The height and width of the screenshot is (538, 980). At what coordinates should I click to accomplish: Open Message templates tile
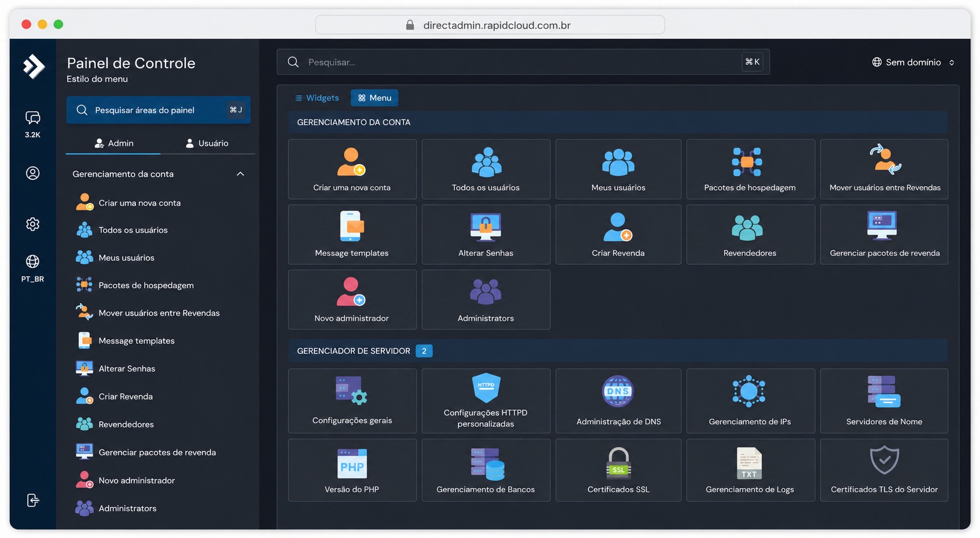coord(352,235)
